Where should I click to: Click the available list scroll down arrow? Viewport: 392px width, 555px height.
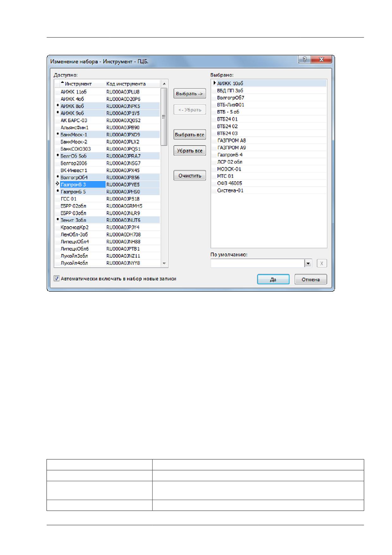[x=164, y=263]
